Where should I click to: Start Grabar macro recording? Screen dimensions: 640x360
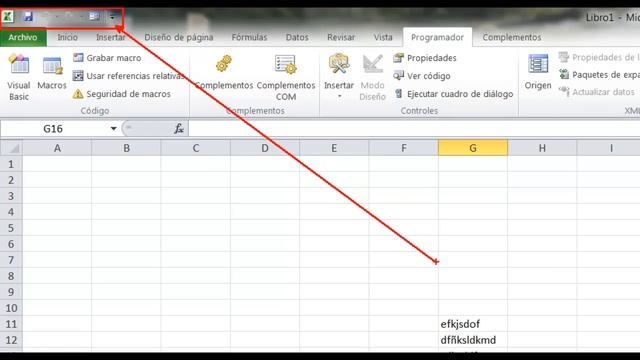click(x=107, y=58)
